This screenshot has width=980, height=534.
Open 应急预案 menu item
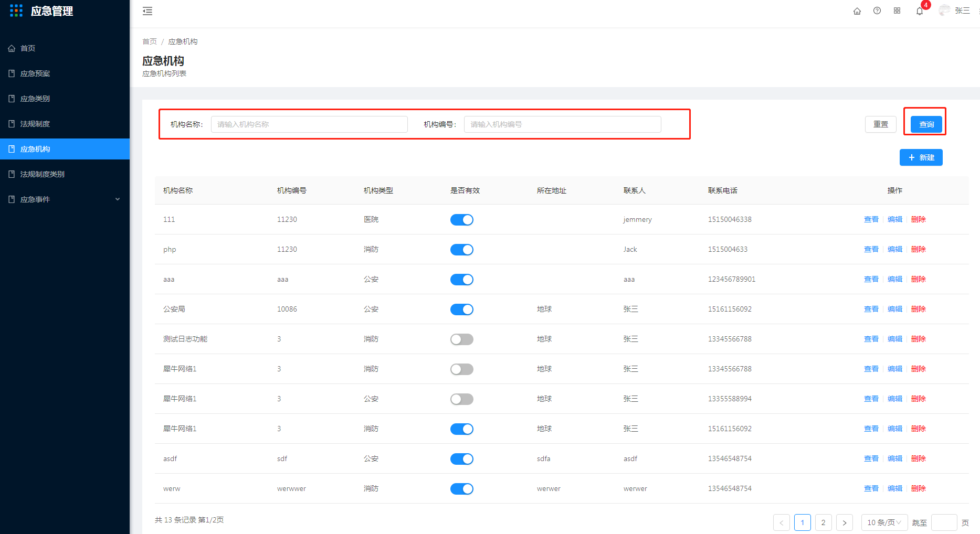(65, 73)
